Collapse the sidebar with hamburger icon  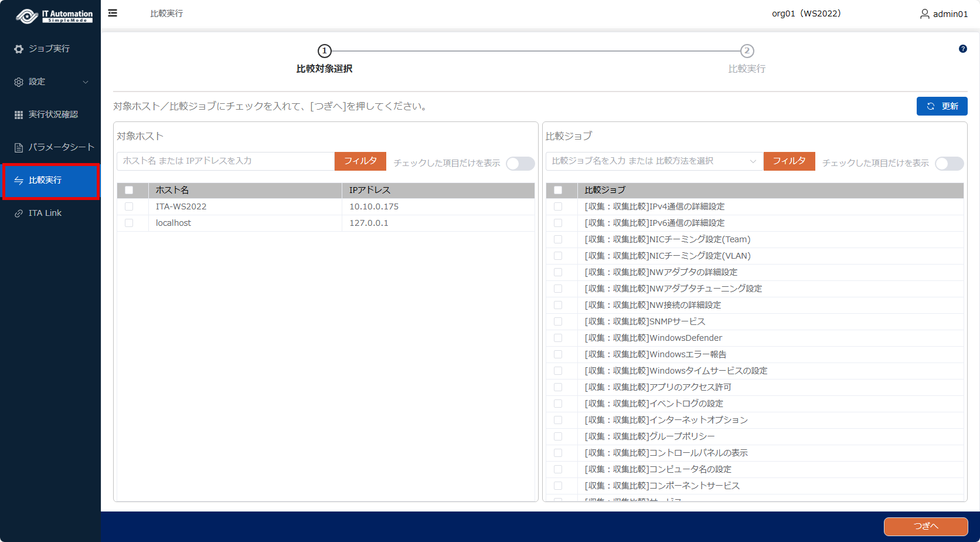click(113, 13)
